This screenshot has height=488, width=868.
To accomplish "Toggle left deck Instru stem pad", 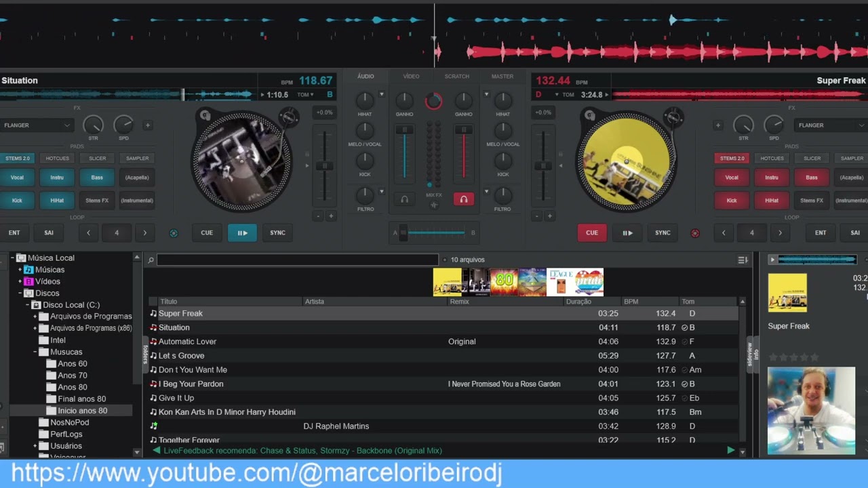I will 57,178.
